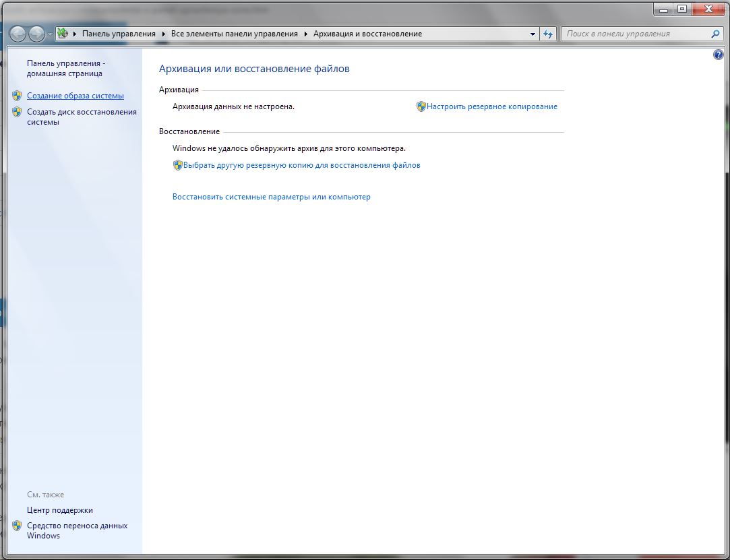Click 'Выбрать другую резервную копию для восстановления файлов'
Screen dimensions: 730x560
(302, 165)
